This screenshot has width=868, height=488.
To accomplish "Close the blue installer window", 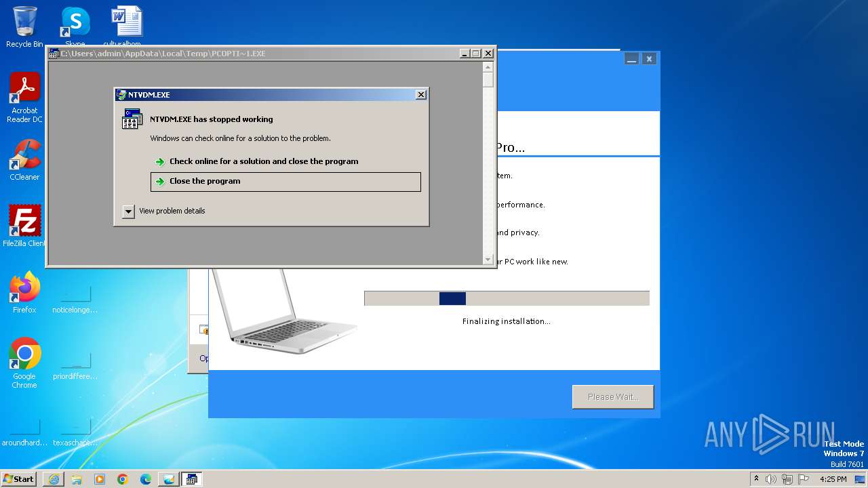I will (649, 59).
